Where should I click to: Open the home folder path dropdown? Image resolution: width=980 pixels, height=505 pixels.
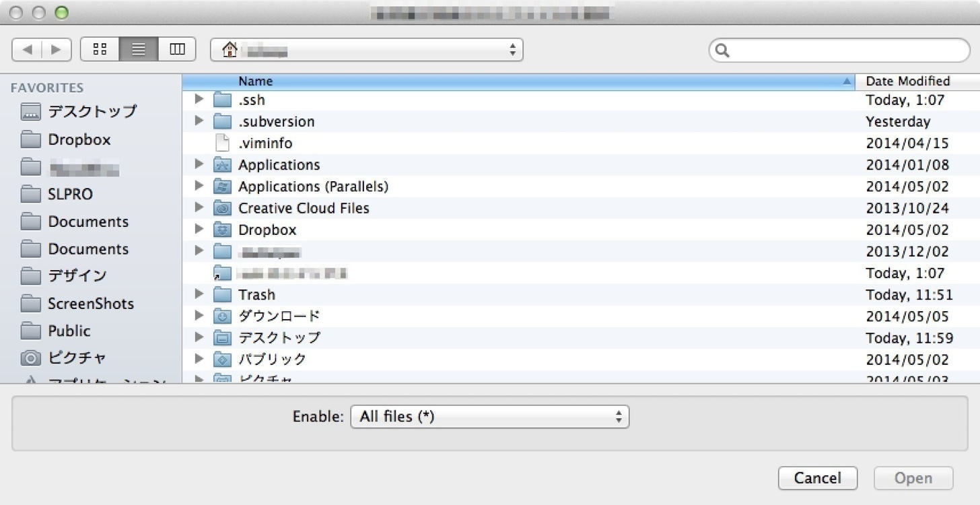pyautogui.click(x=367, y=50)
